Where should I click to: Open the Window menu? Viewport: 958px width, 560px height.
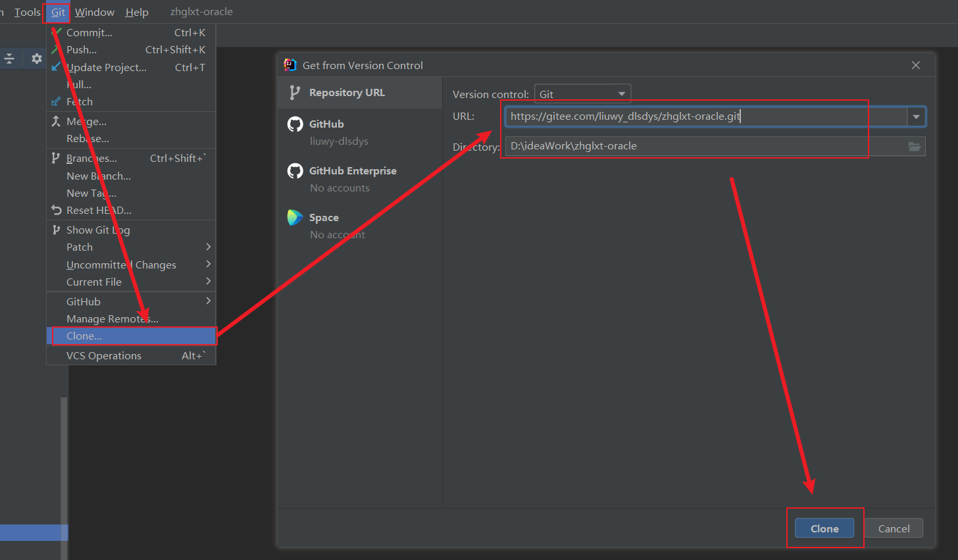[95, 13]
